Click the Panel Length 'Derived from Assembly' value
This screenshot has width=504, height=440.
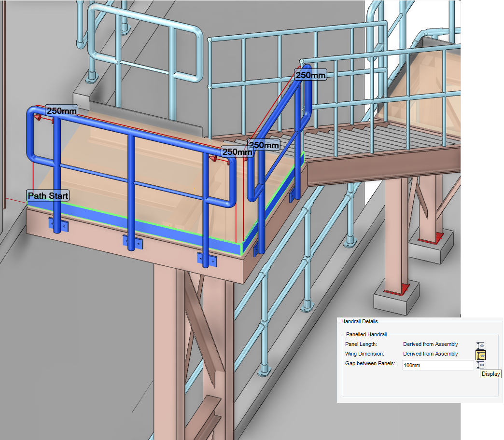[430, 344]
